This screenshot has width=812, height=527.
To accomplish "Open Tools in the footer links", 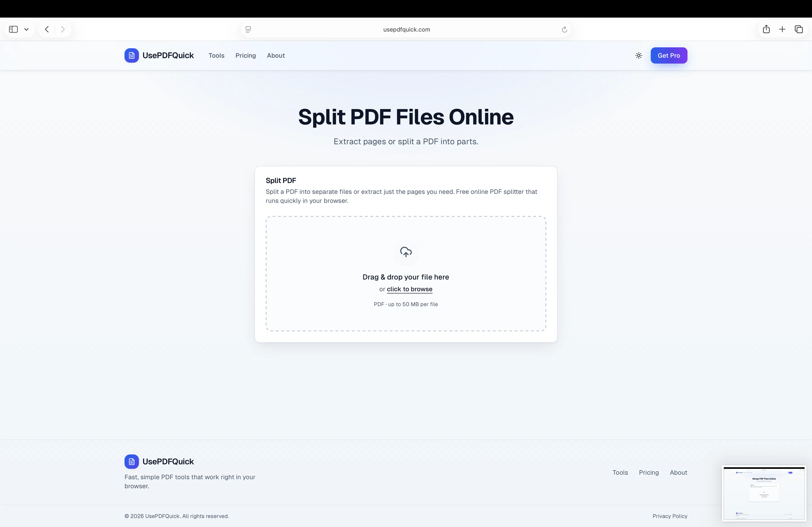I will pos(620,472).
